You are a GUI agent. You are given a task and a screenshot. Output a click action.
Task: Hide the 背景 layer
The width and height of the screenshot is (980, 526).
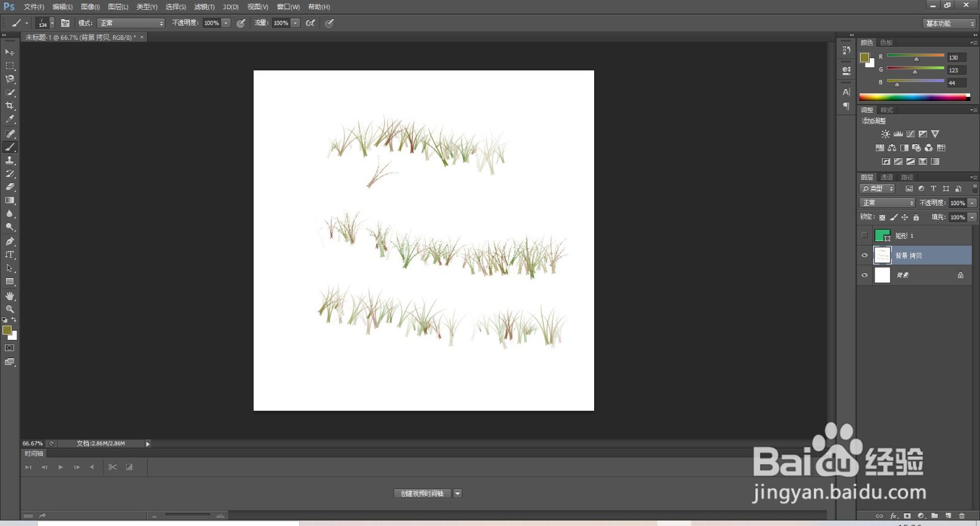(864, 276)
